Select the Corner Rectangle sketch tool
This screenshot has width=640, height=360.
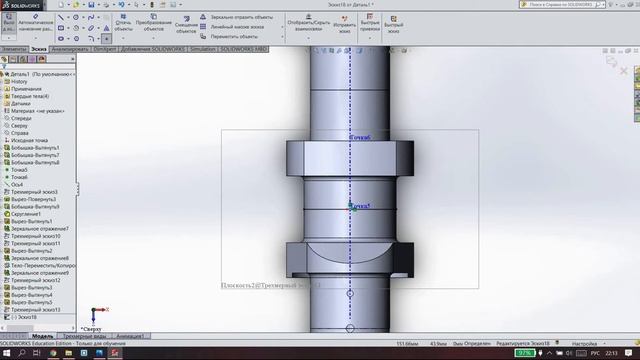click(61, 28)
